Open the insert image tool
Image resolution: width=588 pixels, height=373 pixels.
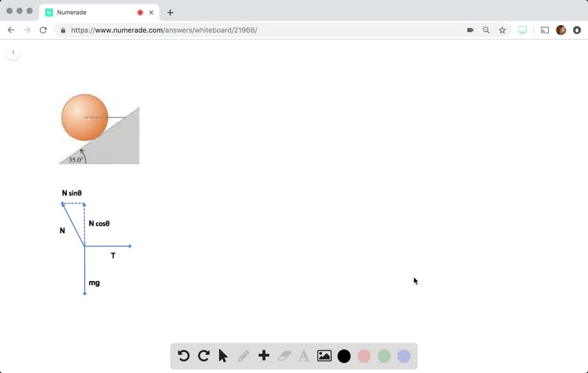[x=324, y=356]
